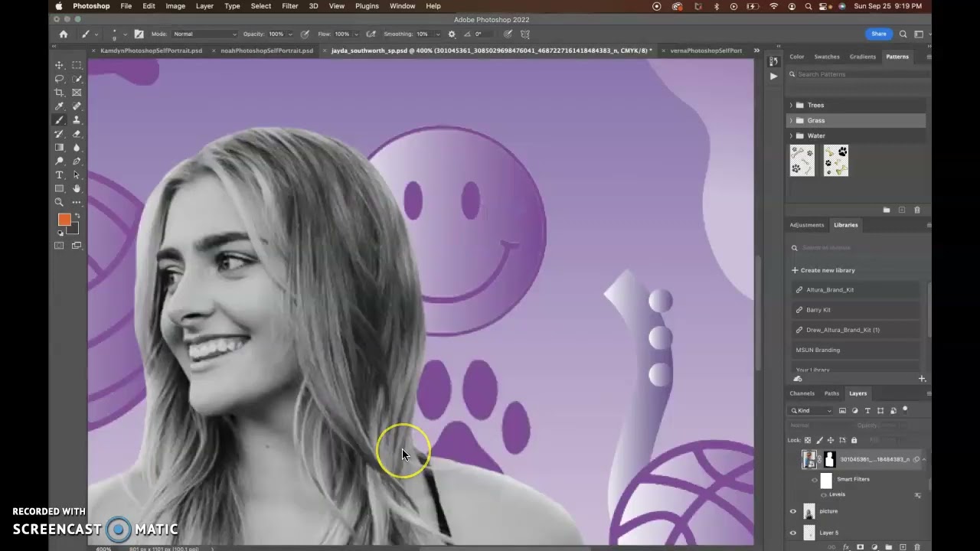Switch to the Adjustments tab
Screen dimensions: 980x551
807,225
